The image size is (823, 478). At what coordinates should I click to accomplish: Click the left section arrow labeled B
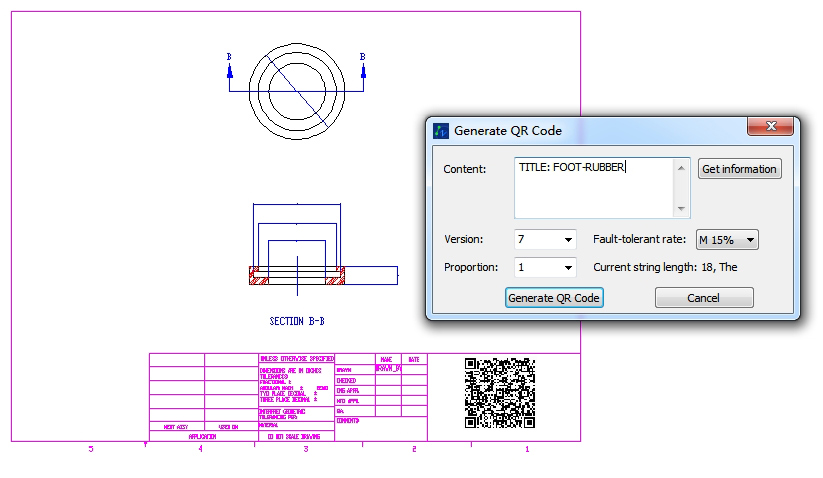point(229,68)
